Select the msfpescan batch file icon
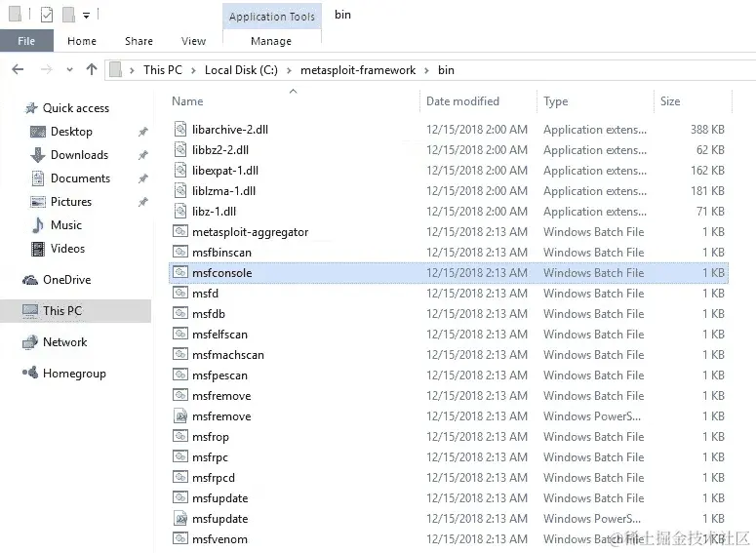 180,375
